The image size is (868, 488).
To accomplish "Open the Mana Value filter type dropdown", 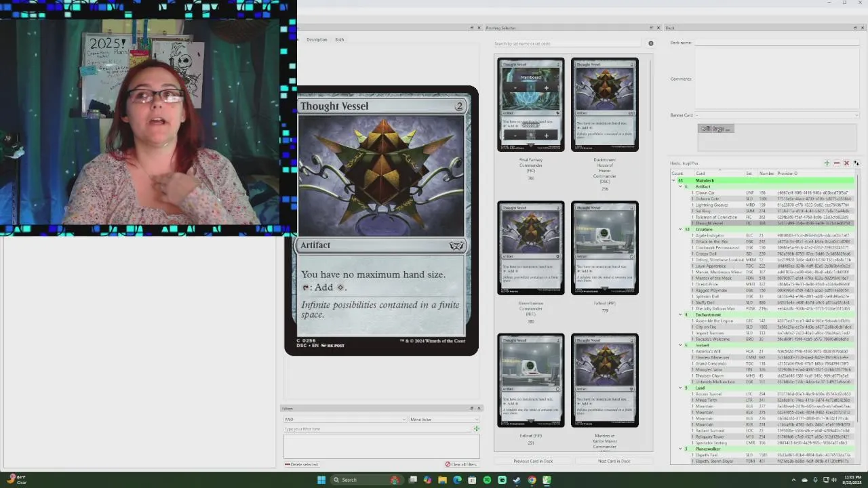I will (444, 420).
